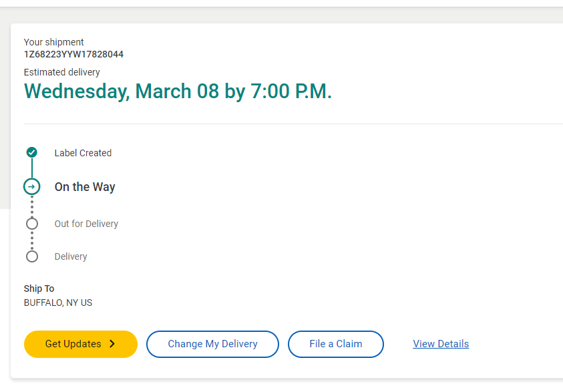Select the tracking number 1Z68223YYW17828044

tap(73, 54)
